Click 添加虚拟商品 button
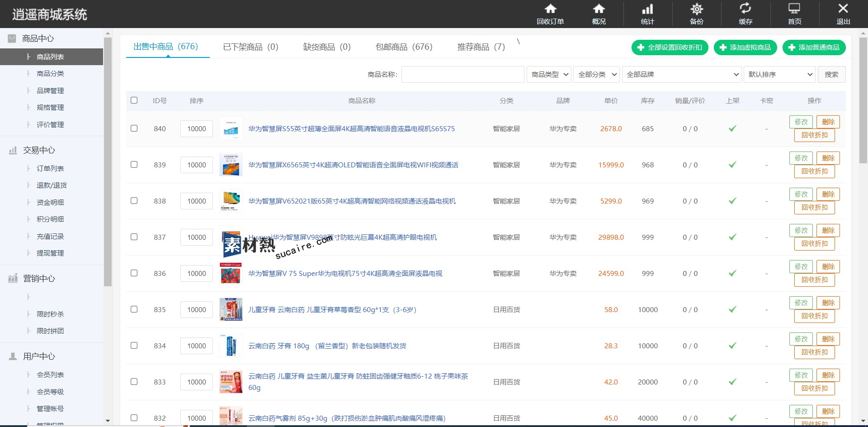The image size is (868, 427). 745,47
